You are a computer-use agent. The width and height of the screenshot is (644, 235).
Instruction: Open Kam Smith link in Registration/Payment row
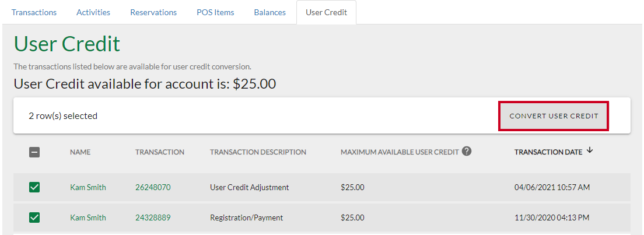pos(88,218)
